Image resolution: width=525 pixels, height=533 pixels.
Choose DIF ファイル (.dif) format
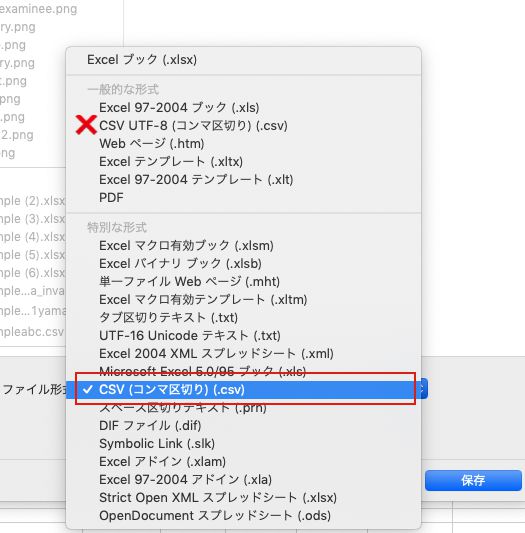point(243,426)
